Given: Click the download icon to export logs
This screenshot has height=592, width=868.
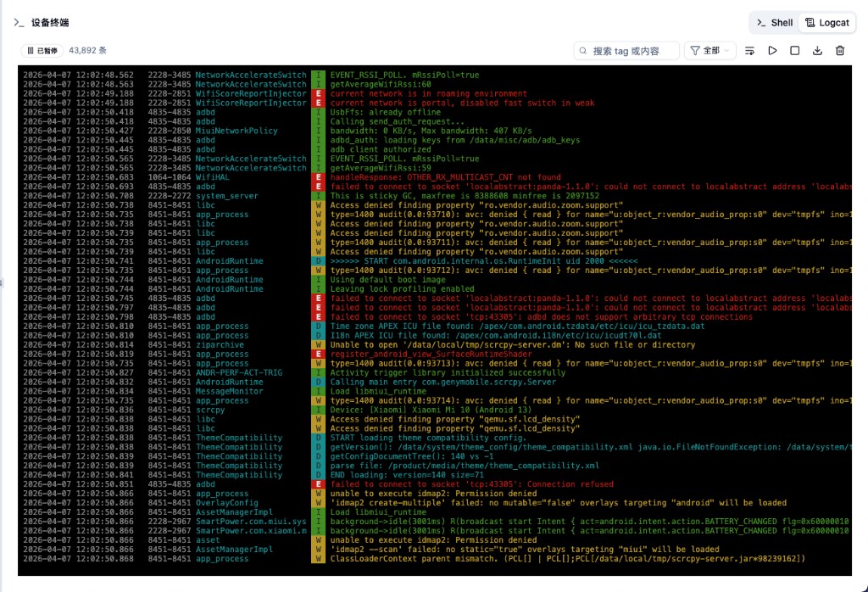Looking at the screenshot, I should pyautogui.click(x=818, y=51).
